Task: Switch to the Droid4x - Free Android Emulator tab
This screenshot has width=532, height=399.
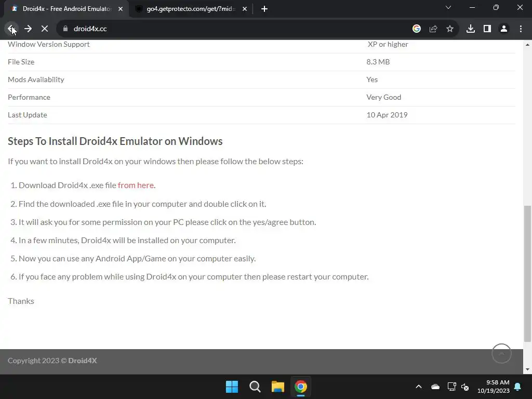Action: [x=66, y=9]
